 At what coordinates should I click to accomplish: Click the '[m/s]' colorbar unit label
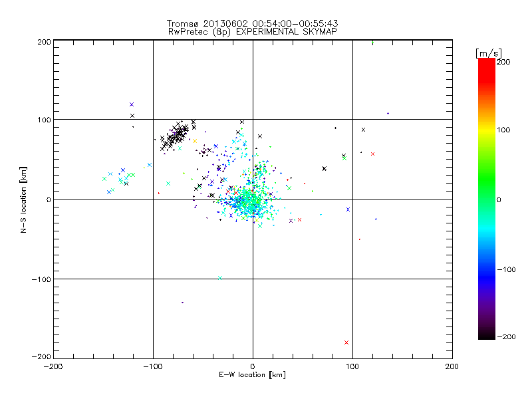coord(489,53)
